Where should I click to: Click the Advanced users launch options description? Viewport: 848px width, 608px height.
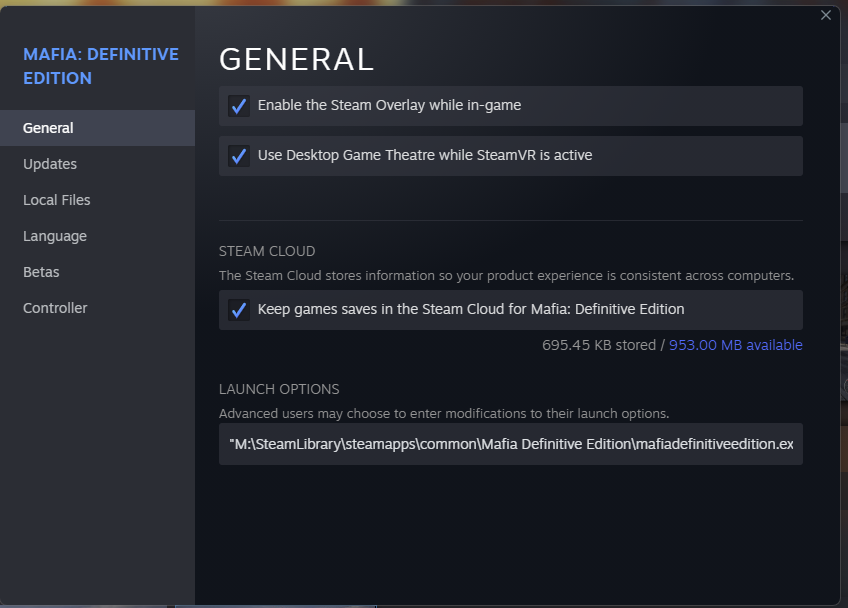point(444,414)
